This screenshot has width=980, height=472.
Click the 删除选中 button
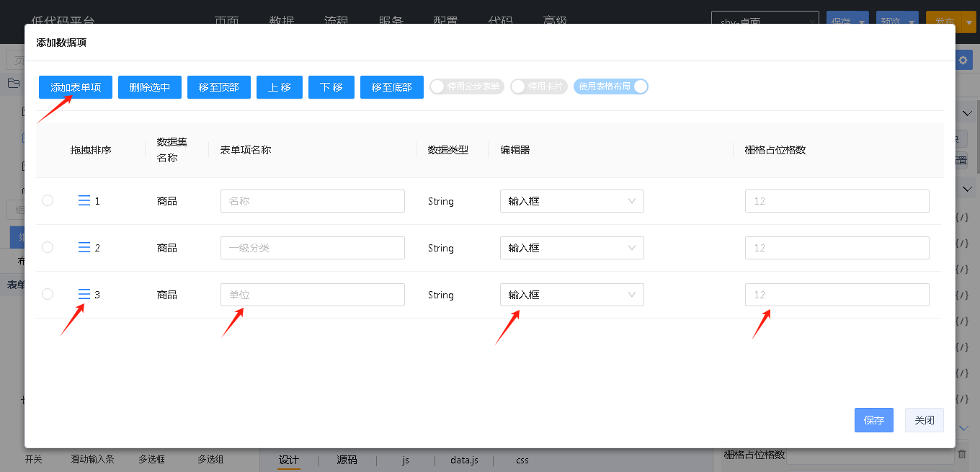pos(150,87)
